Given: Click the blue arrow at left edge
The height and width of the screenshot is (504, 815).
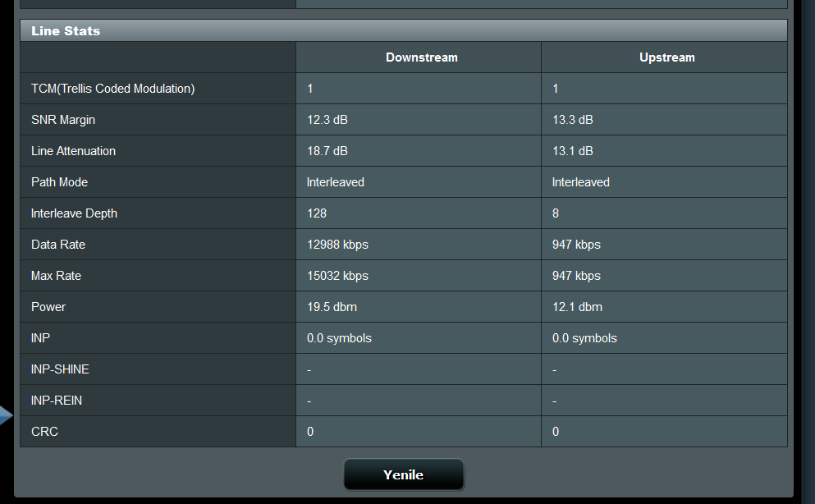Looking at the screenshot, I should (6, 415).
